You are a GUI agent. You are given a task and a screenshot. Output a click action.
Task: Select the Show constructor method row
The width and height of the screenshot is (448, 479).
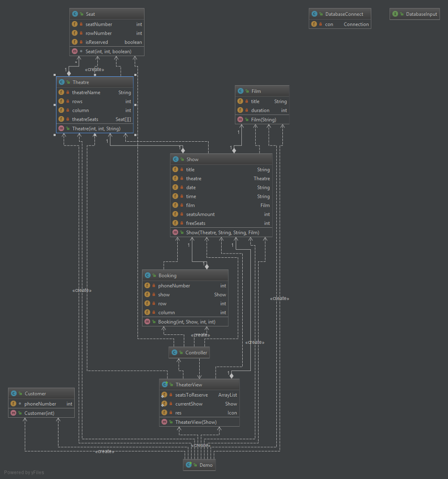click(x=219, y=232)
